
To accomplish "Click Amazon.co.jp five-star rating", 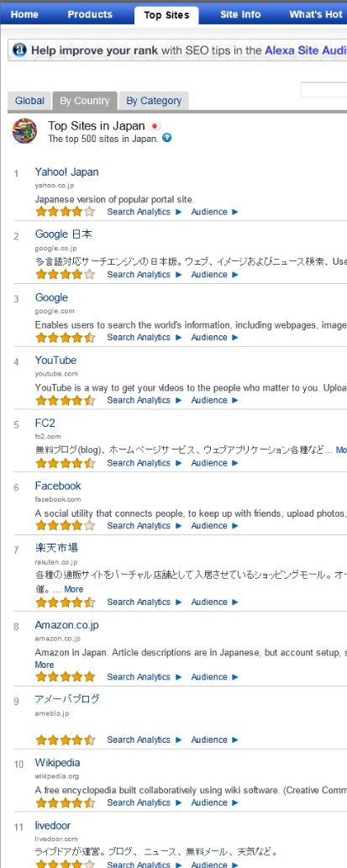I will pyautogui.click(x=66, y=676).
